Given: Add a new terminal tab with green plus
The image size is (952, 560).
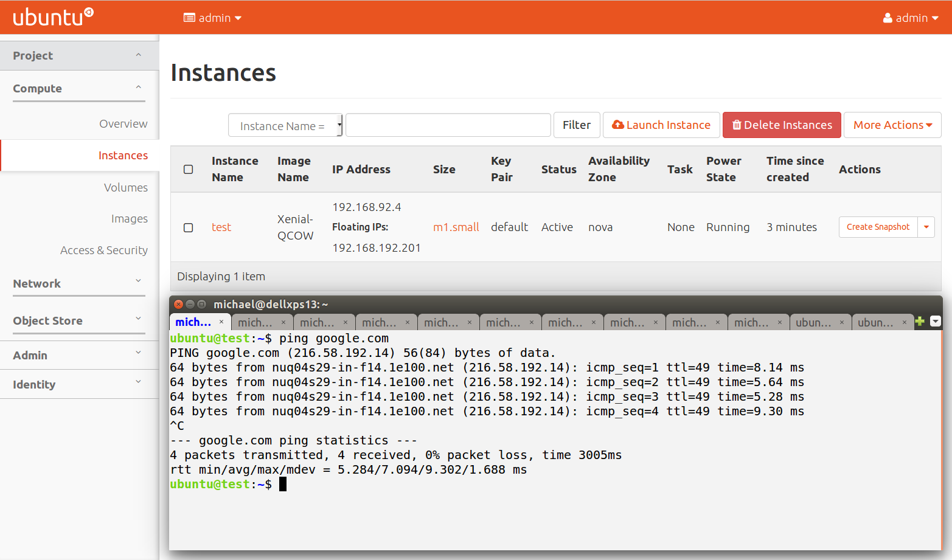Looking at the screenshot, I should (920, 322).
